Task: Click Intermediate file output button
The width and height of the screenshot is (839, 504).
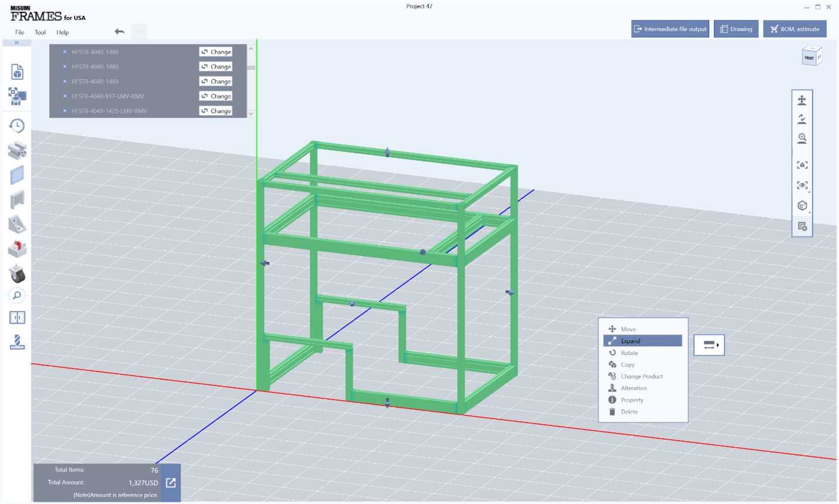Action: point(670,29)
